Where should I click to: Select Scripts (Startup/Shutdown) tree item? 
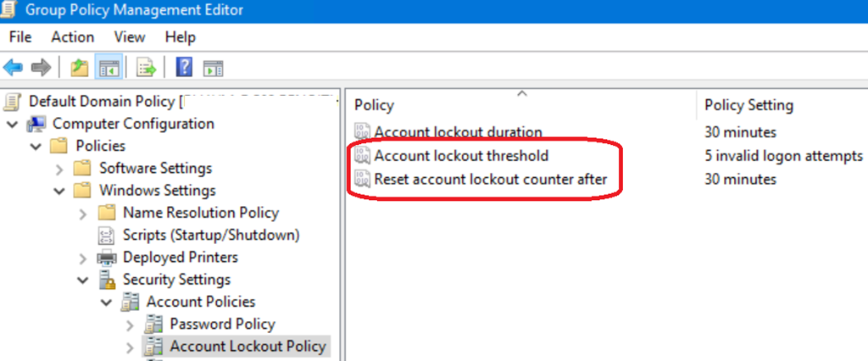pyautogui.click(x=211, y=236)
